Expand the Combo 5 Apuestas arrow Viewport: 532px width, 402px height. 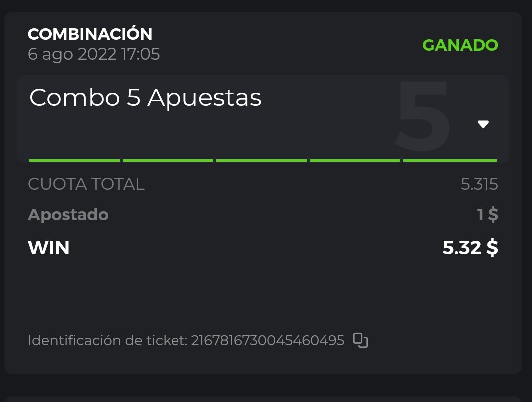(483, 124)
